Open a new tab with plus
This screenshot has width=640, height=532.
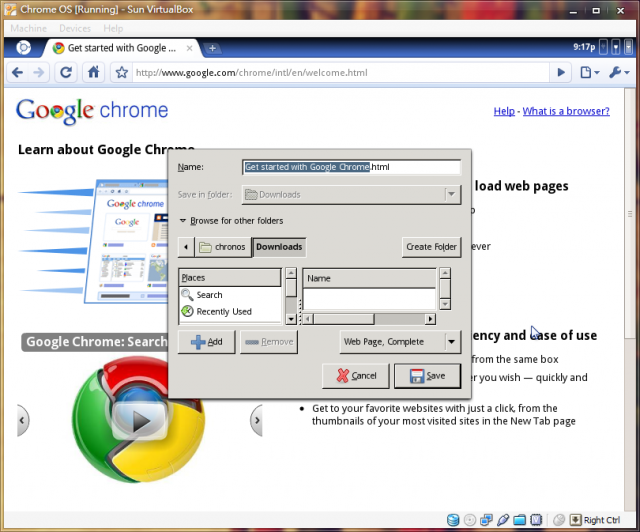tap(212, 48)
